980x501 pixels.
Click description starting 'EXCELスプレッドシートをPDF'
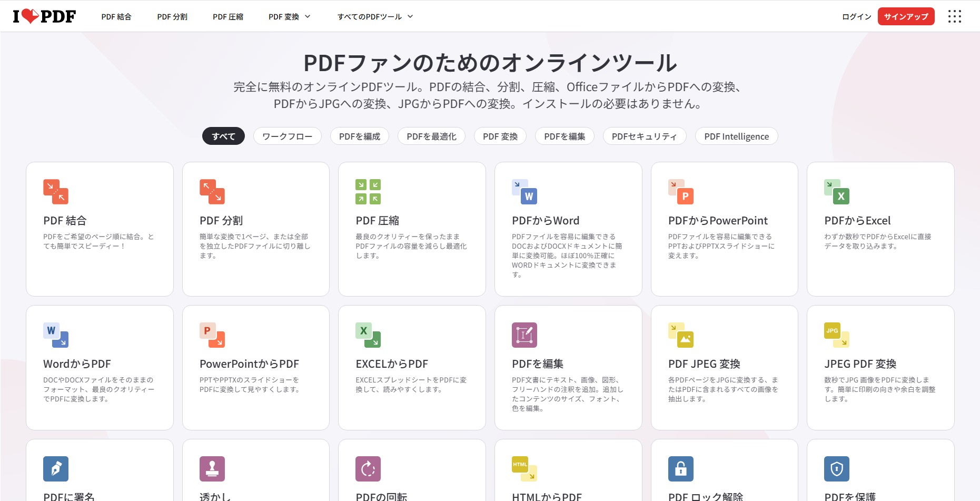(411, 385)
